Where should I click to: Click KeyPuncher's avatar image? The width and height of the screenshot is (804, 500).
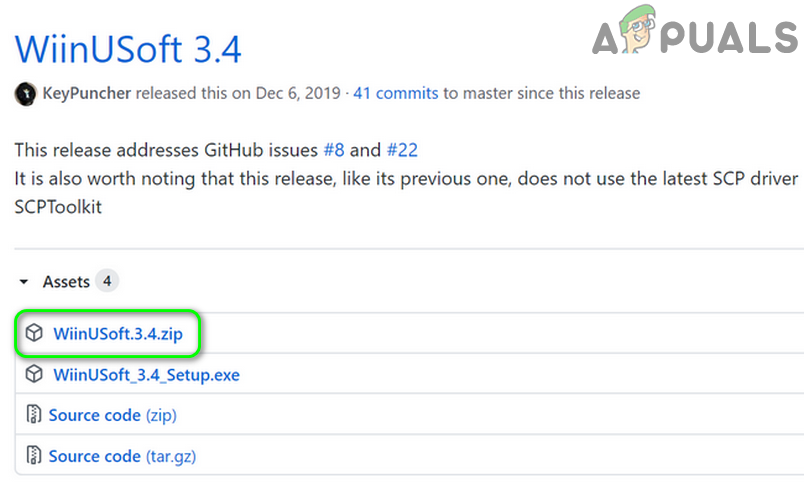pos(26,94)
